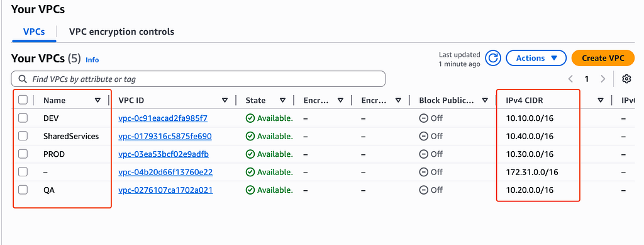This screenshot has height=245, width=644.
Task: Click Available status text in SharedServices row
Action: pos(275,136)
